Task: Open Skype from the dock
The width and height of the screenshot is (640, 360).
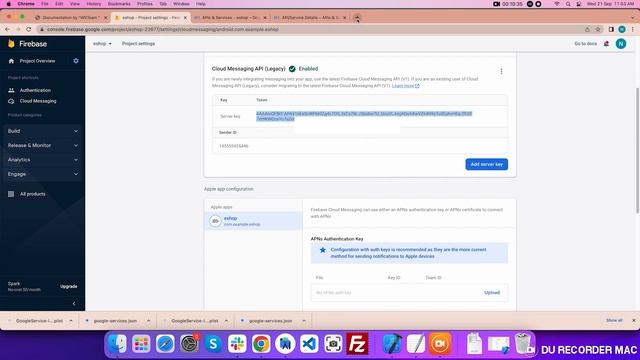Action: point(213,344)
